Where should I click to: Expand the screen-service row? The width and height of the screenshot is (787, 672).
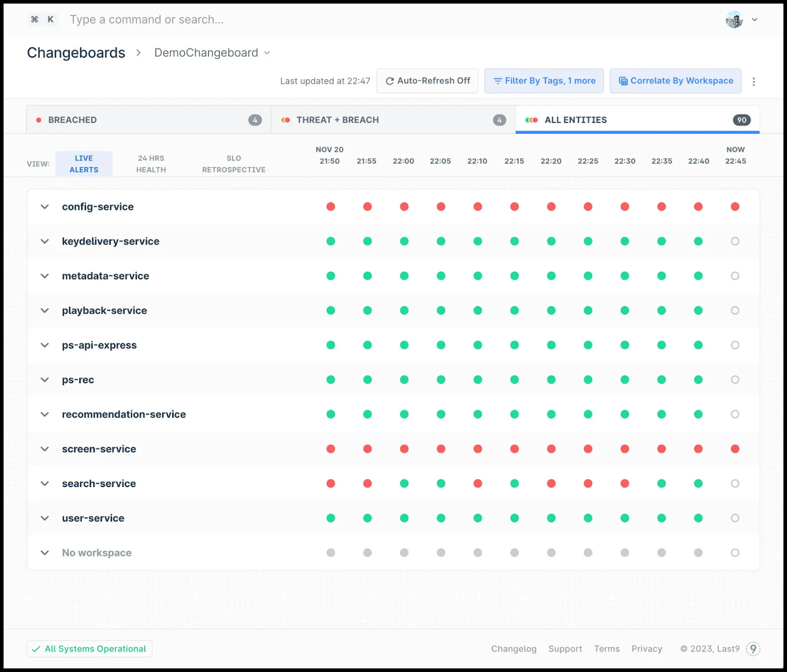[45, 449]
